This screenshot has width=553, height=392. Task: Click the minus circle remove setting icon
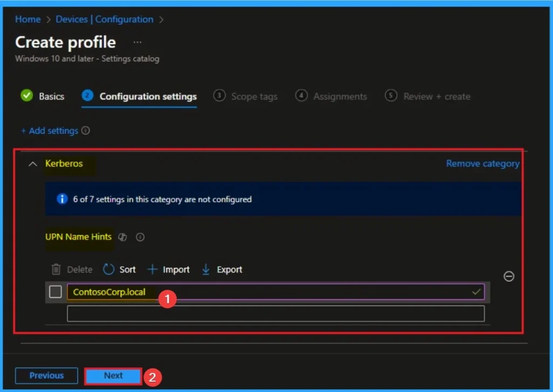click(x=509, y=276)
